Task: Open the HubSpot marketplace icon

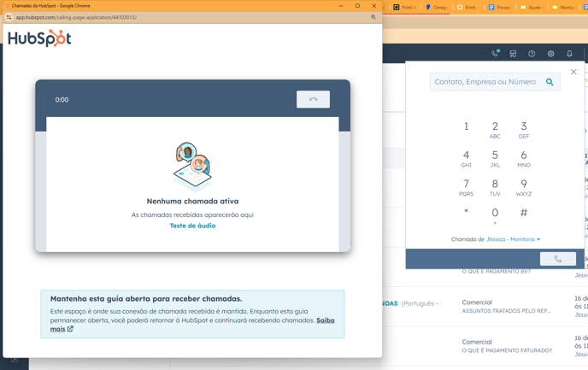Action: [x=513, y=54]
